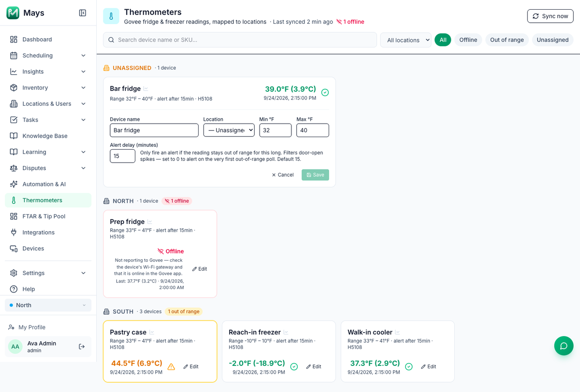Image resolution: width=580 pixels, height=392 pixels.
Task: Open chart icon beside Reach-in freezer title
Action: pyautogui.click(x=286, y=332)
